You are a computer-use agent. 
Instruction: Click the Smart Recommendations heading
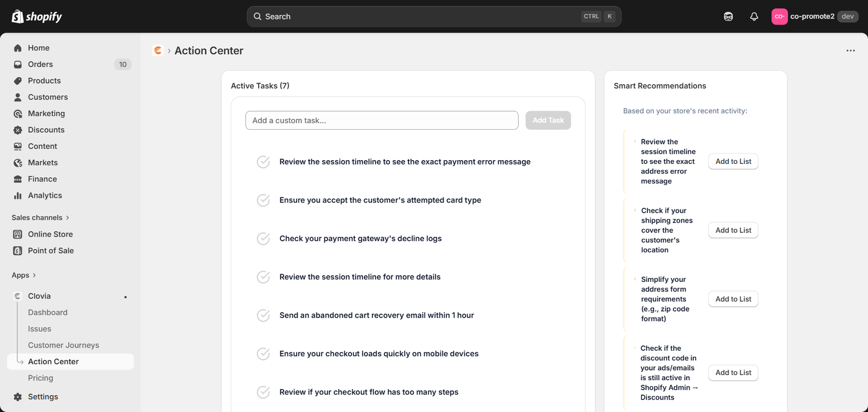(x=660, y=86)
